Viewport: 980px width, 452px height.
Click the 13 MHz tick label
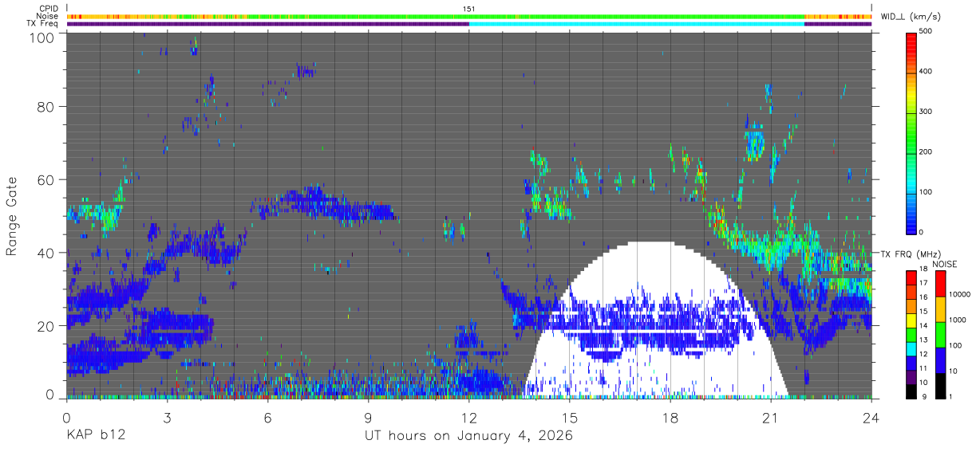click(922, 340)
